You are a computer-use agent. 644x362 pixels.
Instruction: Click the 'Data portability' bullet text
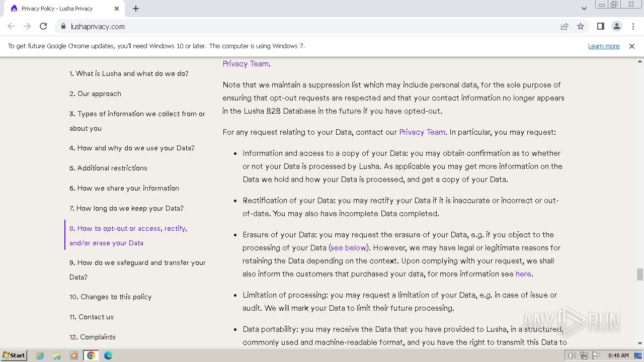(x=405, y=336)
